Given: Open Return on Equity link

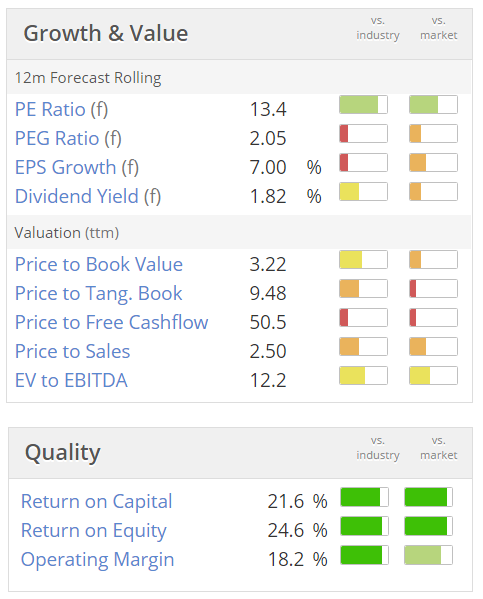Looking at the screenshot, I should pyautogui.click(x=94, y=530).
